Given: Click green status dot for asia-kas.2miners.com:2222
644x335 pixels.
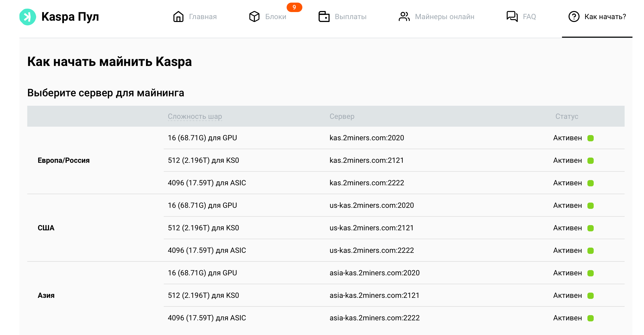Looking at the screenshot, I should coord(591,318).
